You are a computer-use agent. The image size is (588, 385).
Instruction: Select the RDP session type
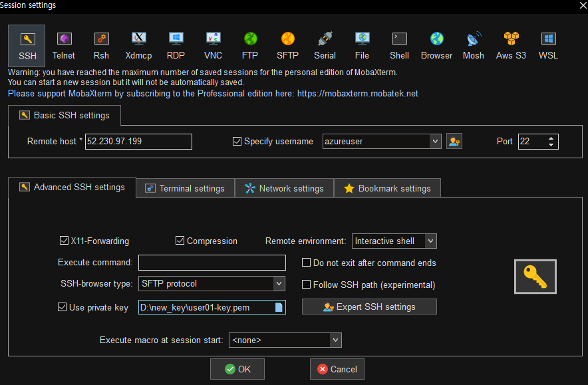[x=176, y=46]
